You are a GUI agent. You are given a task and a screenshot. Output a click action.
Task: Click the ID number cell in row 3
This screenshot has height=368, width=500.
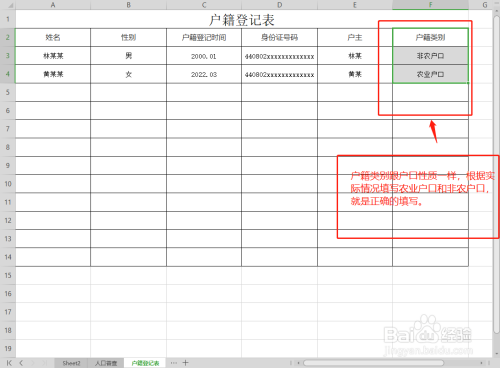[x=279, y=56]
